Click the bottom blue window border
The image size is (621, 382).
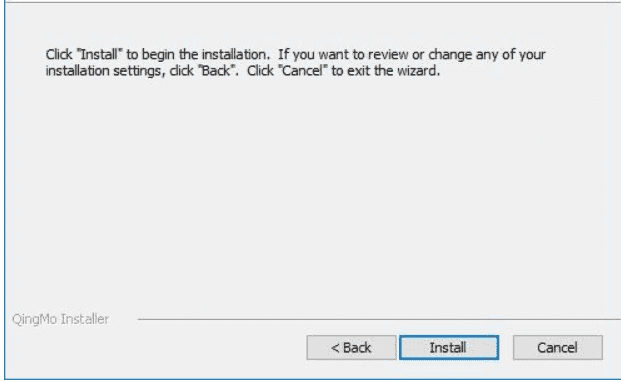pyautogui.click(x=313, y=379)
